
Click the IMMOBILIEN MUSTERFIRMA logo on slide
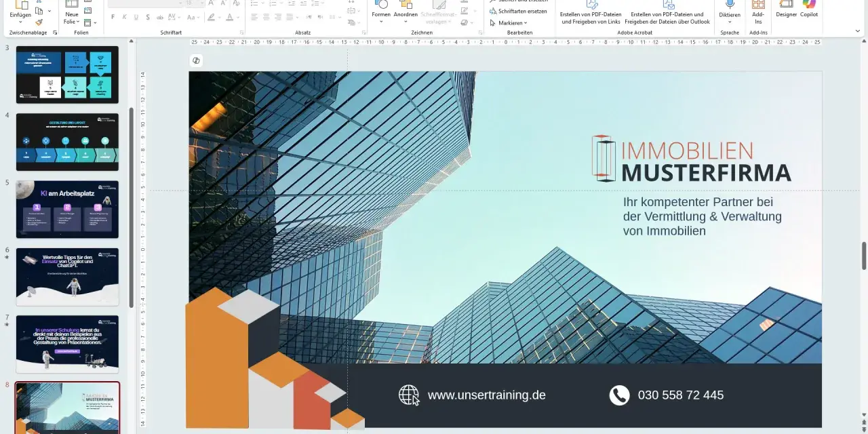(691, 159)
